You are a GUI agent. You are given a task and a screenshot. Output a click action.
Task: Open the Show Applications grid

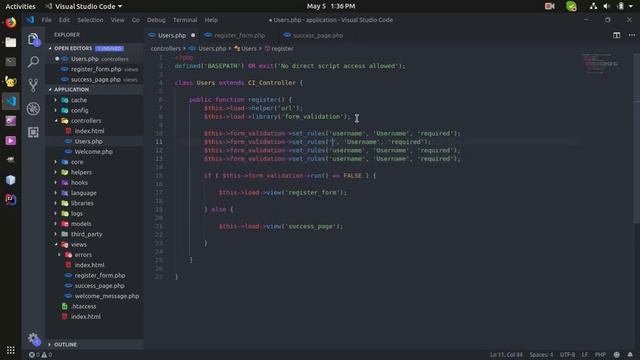[x=11, y=350]
